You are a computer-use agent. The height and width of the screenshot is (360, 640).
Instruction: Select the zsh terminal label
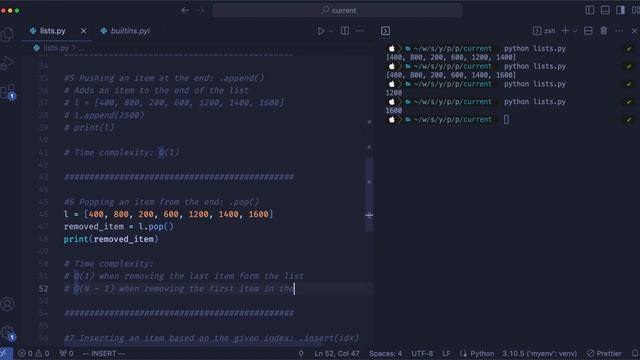tap(544, 31)
